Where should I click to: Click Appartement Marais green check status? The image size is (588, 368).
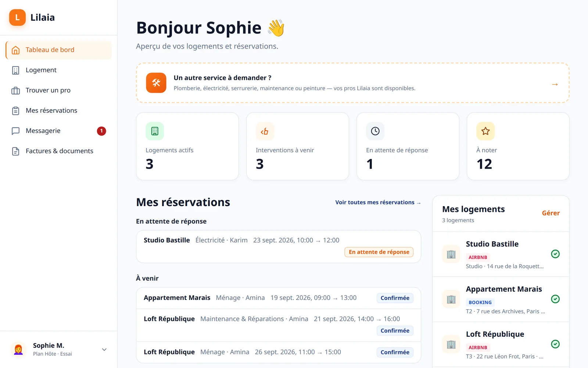click(555, 299)
